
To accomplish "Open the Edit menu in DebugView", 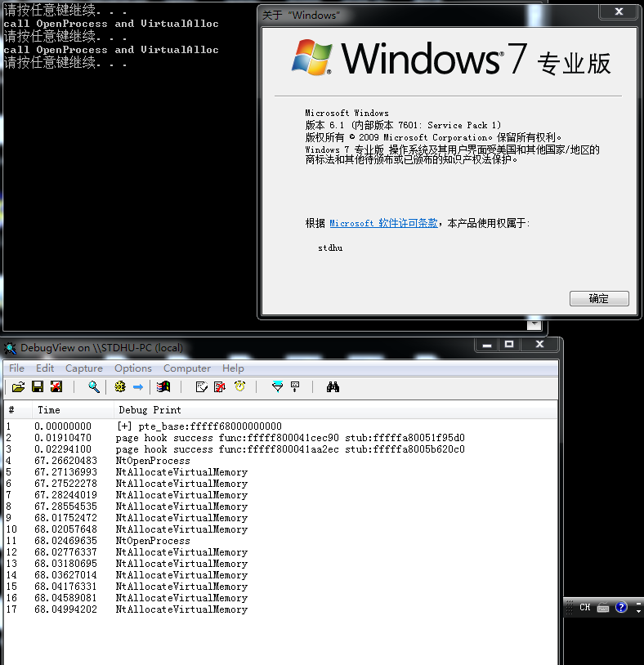I will (45, 368).
